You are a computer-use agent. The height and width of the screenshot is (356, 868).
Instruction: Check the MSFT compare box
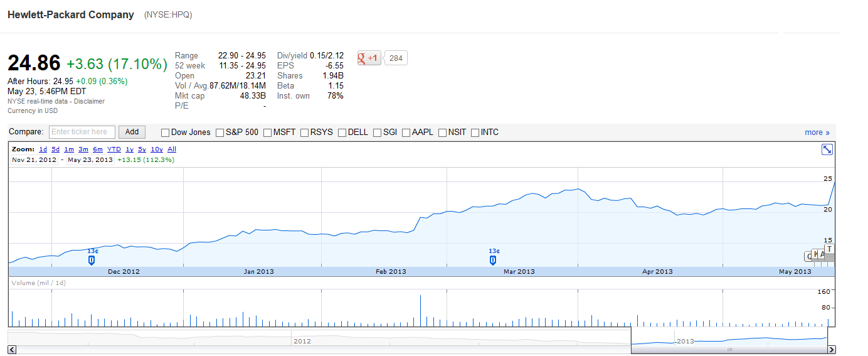(267, 132)
